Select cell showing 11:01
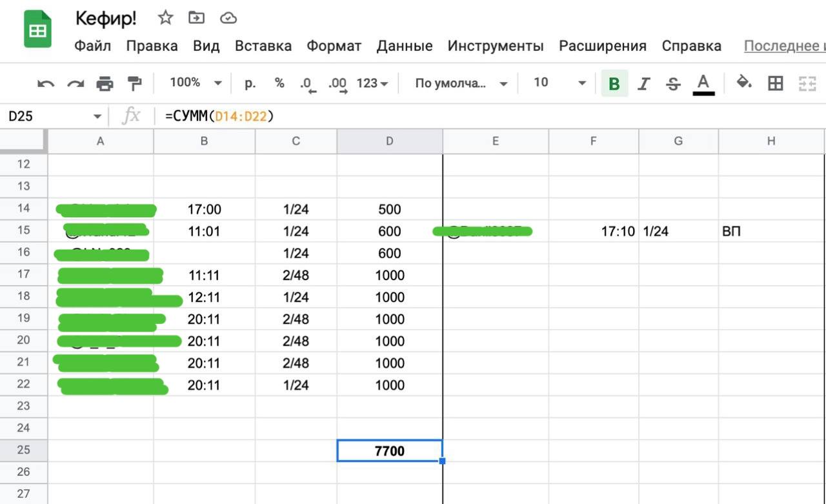The width and height of the screenshot is (826, 504). [204, 231]
